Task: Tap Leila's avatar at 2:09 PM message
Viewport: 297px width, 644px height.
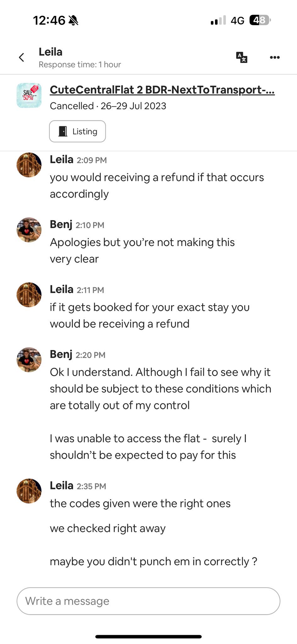Action: (x=29, y=165)
